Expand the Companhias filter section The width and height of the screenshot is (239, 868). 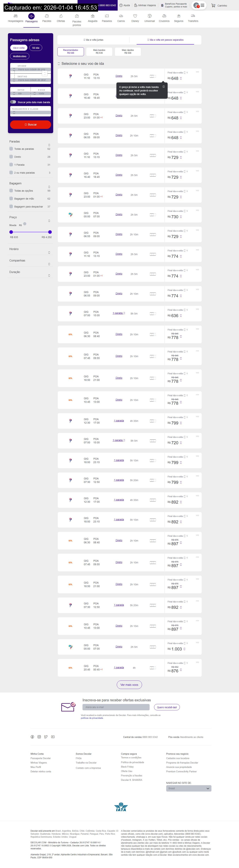49,264
